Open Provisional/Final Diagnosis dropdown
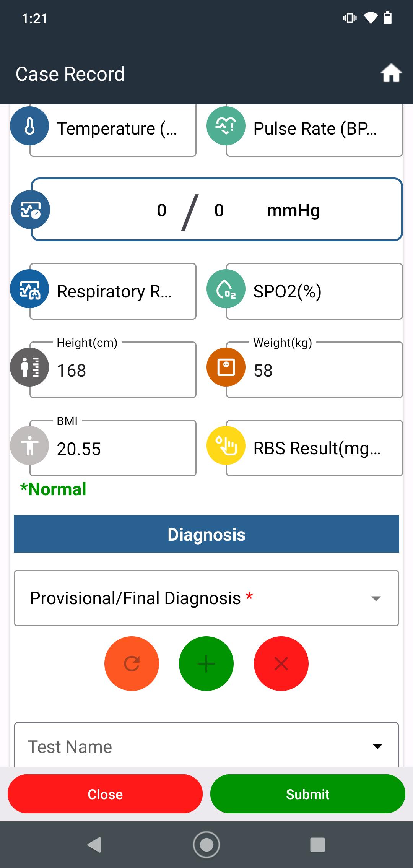The width and height of the screenshot is (413, 868). (206, 598)
